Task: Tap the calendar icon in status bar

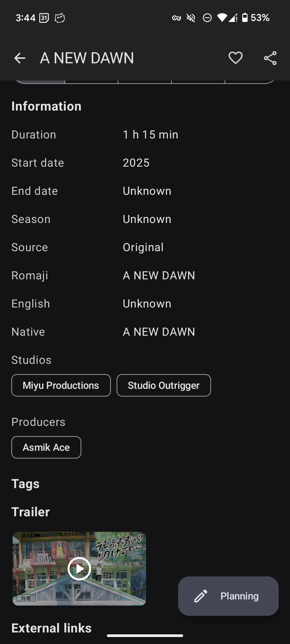Action: point(44,18)
